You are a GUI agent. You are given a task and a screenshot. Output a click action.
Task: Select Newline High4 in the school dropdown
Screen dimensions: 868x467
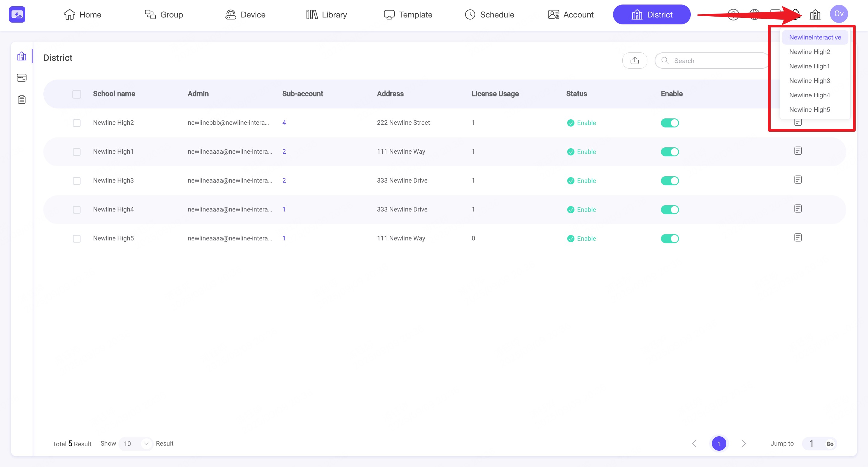click(x=809, y=95)
